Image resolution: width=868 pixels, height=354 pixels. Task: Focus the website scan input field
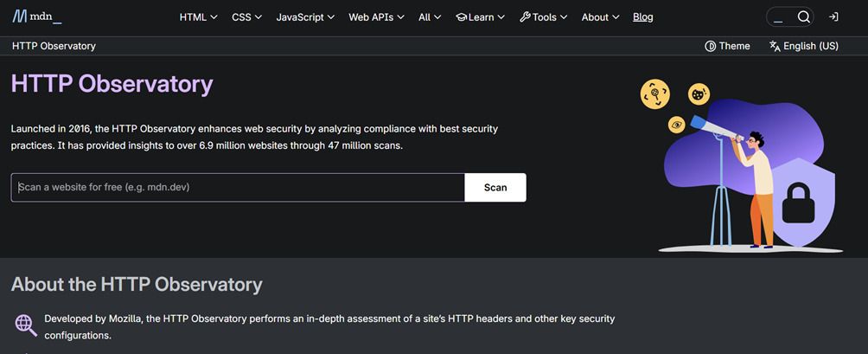(238, 187)
